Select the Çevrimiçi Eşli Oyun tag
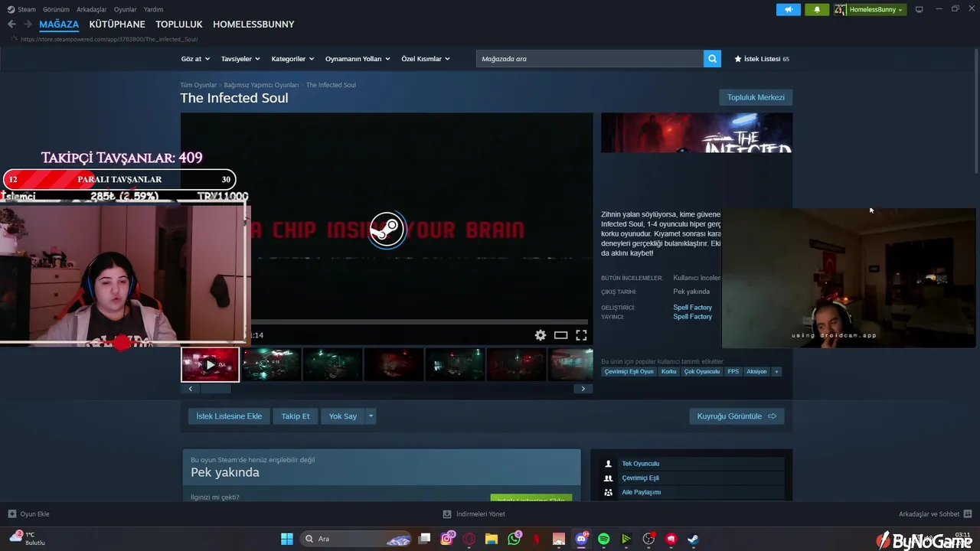 (629, 372)
